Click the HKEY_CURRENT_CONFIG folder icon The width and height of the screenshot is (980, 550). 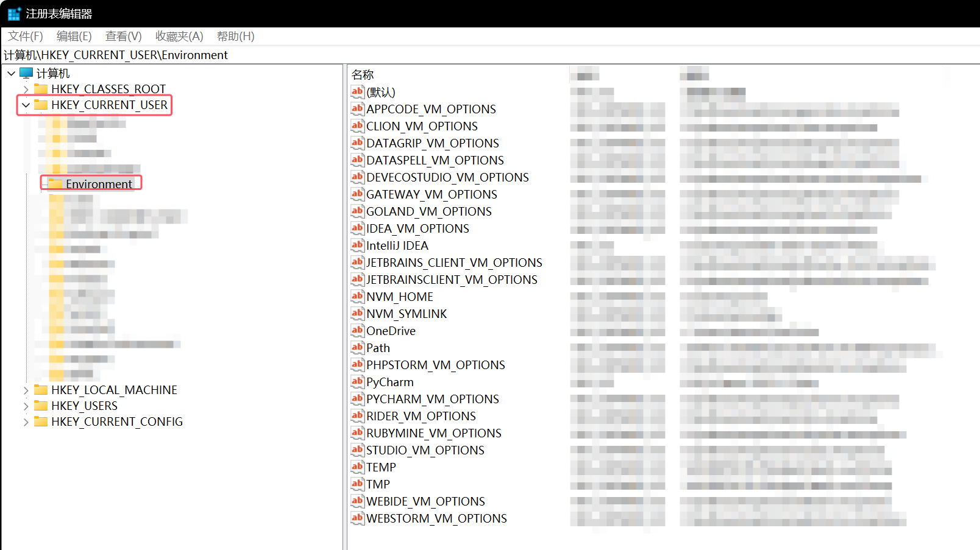tap(41, 421)
